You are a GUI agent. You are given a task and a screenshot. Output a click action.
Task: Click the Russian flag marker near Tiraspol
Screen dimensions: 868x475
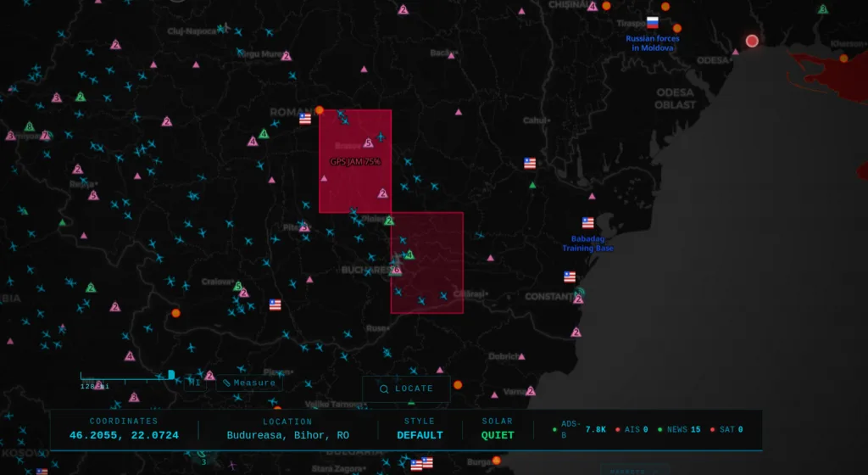click(653, 23)
